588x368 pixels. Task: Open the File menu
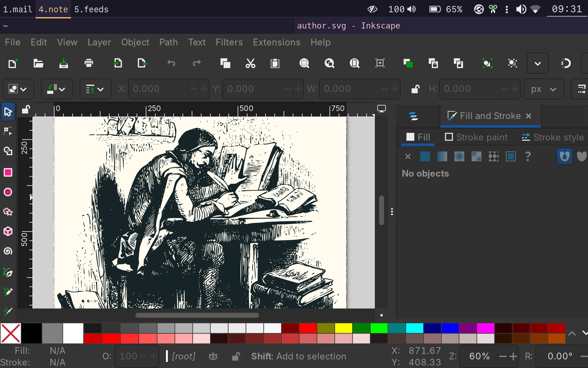[13, 42]
